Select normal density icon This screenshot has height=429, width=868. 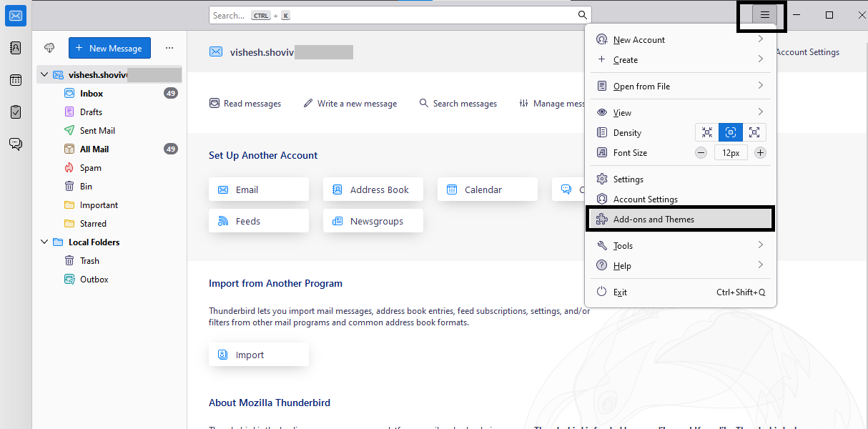point(730,132)
